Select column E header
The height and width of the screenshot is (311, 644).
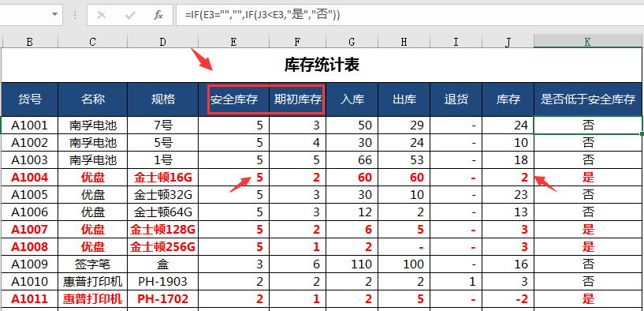point(233,41)
